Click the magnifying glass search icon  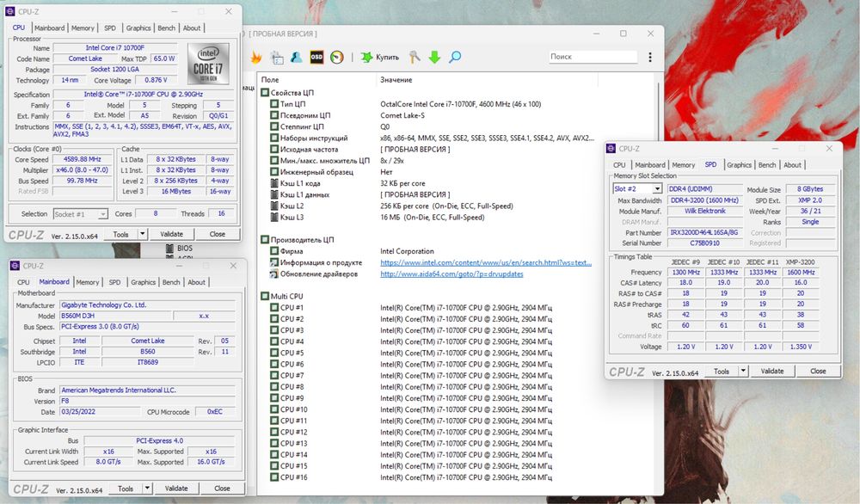[454, 57]
